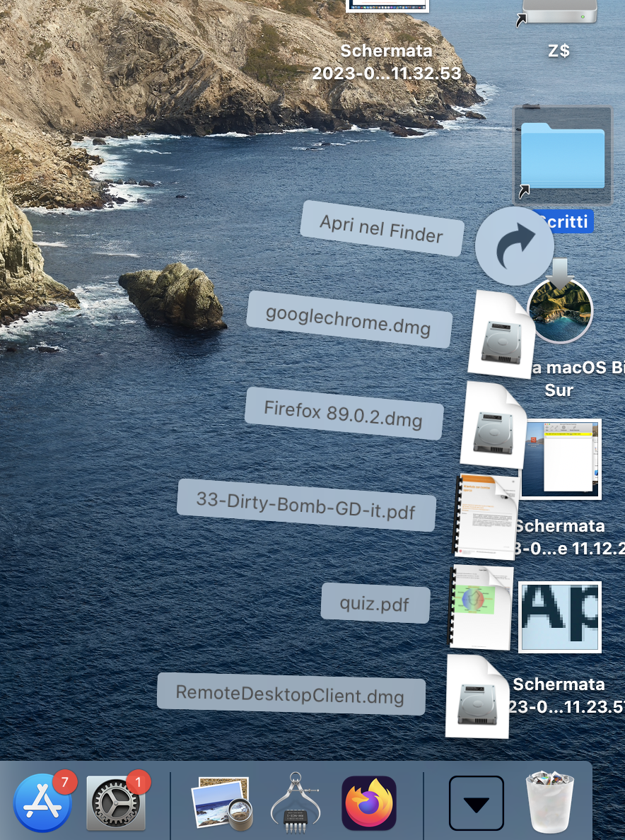Launch Firefox from the dock
The height and width of the screenshot is (840, 625).
coord(368,803)
